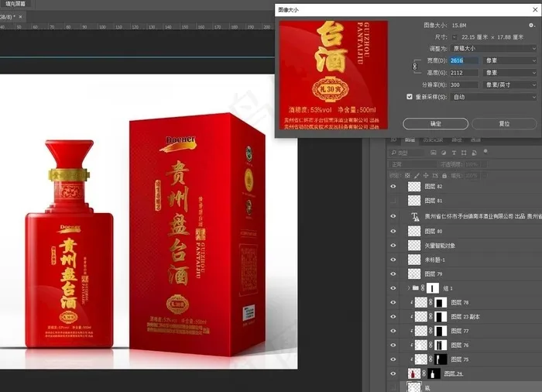The width and height of the screenshot is (542, 392).
Task: Show 图层 81 via its empty visibility box
Action: (393, 201)
